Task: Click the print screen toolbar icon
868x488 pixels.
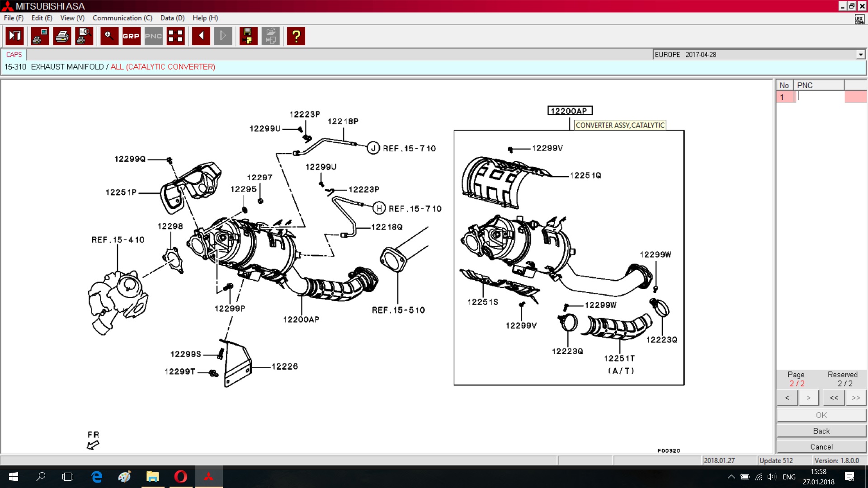Action: click(40, 36)
